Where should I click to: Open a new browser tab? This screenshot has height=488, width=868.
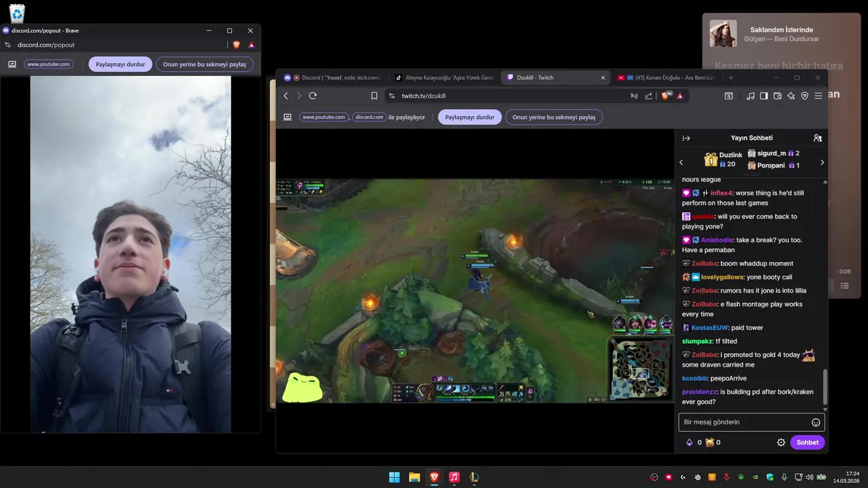click(730, 78)
